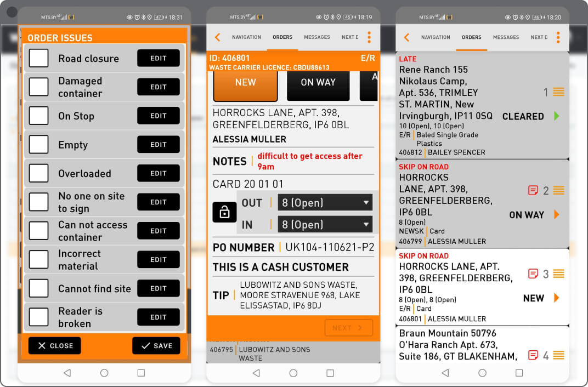This screenshot has height=387, width=588.
Task: Check the Road closure checkbox
Action: (39, 58)
